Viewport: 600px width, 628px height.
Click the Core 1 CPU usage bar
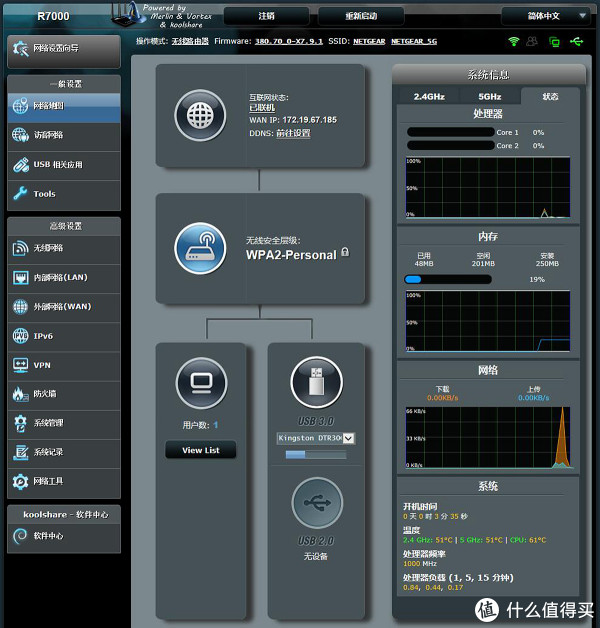(x=451, y=132)
